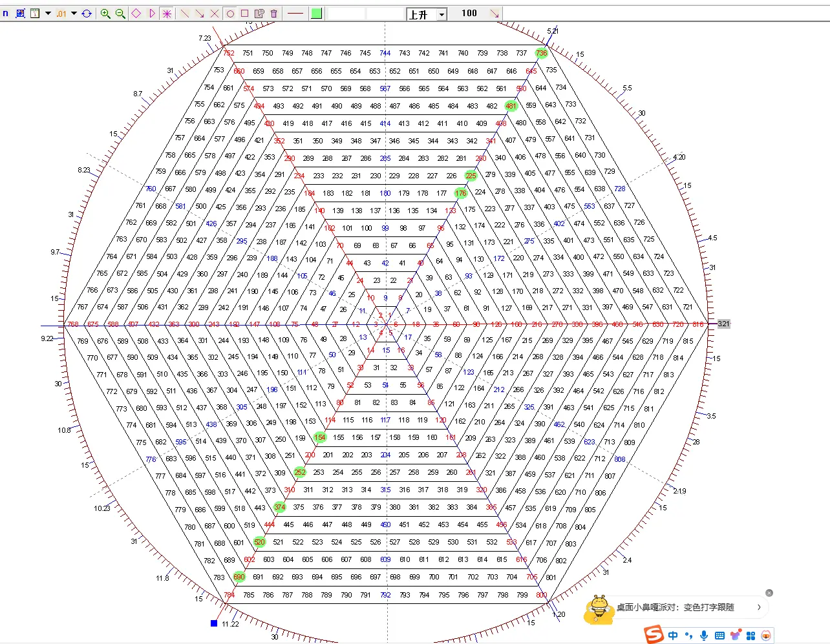Image resolution: width=830 pixels, height=644 pixels.
Task: Close the bee notification popup
Action: coord(769,593)
